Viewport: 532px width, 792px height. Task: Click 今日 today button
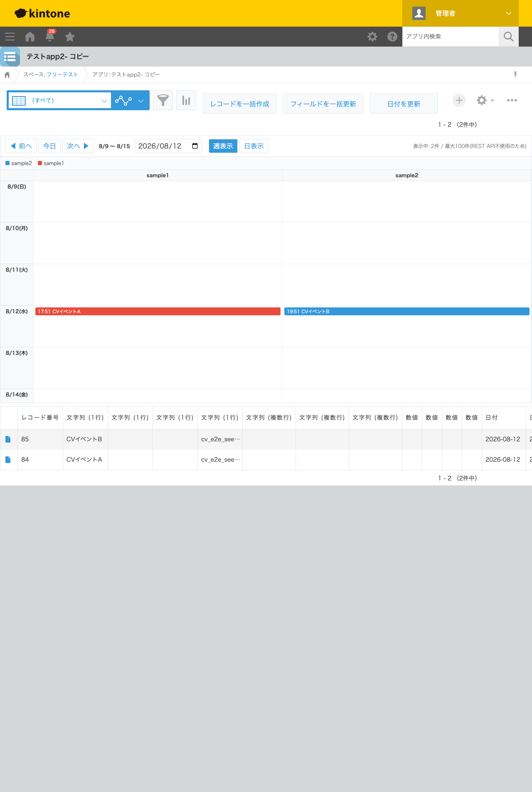click(49, 146)
